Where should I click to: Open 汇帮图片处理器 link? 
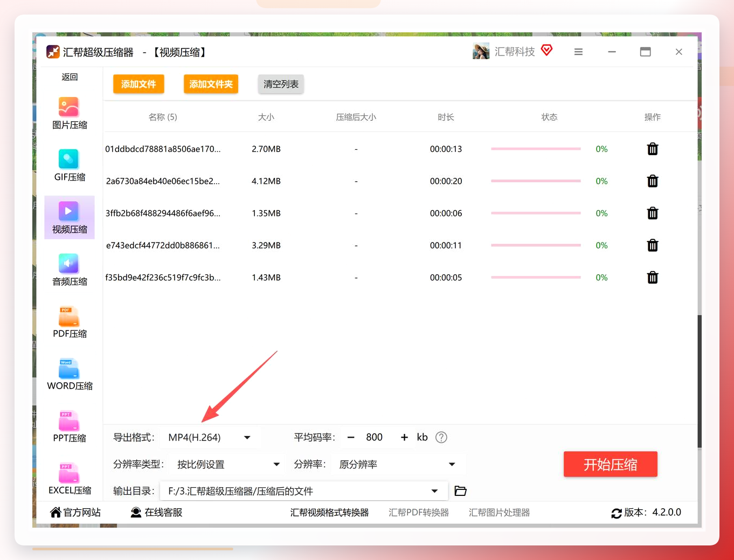500,513
